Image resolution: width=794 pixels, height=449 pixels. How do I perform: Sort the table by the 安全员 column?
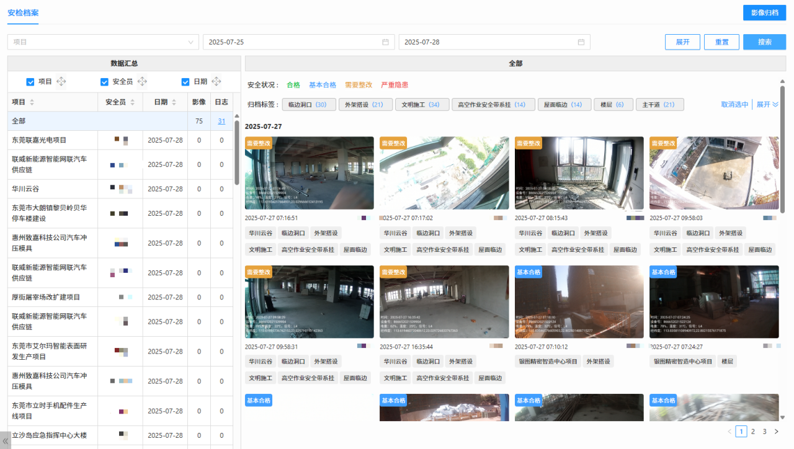click(x=133, y=102)
